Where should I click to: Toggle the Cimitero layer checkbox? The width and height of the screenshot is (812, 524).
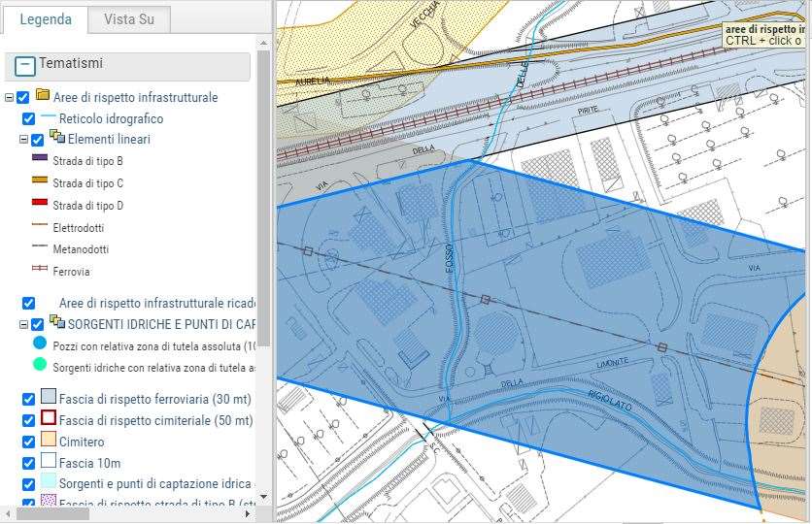point(28,442)
